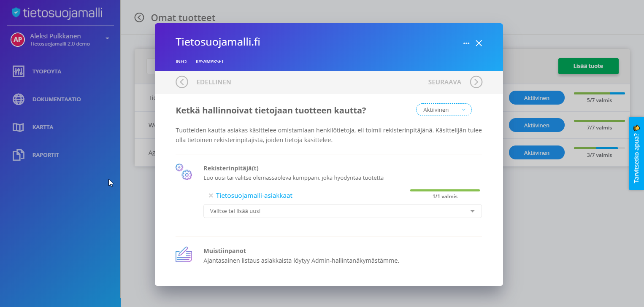Open the Kartta map icon
This screenshot has height=307, width=644.
18,127
